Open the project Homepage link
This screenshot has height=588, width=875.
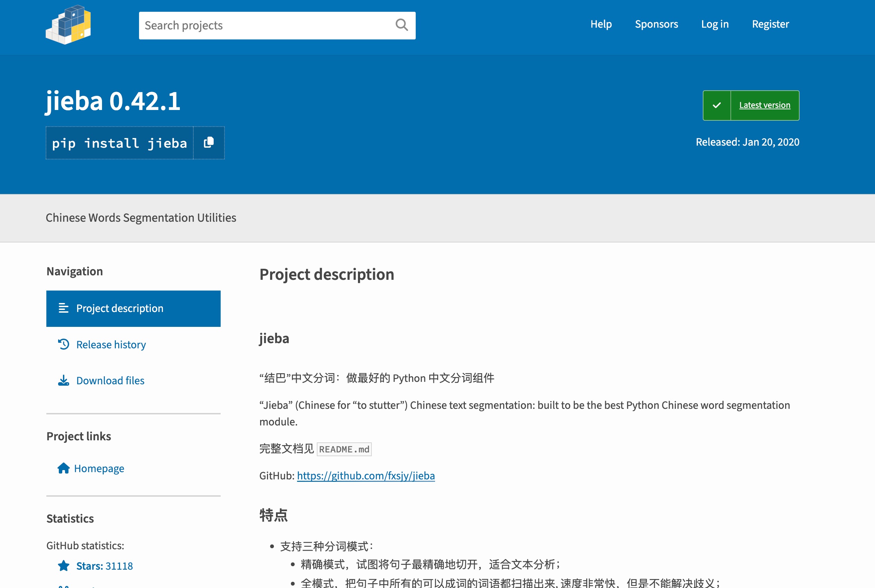click(x=99, y=468)
